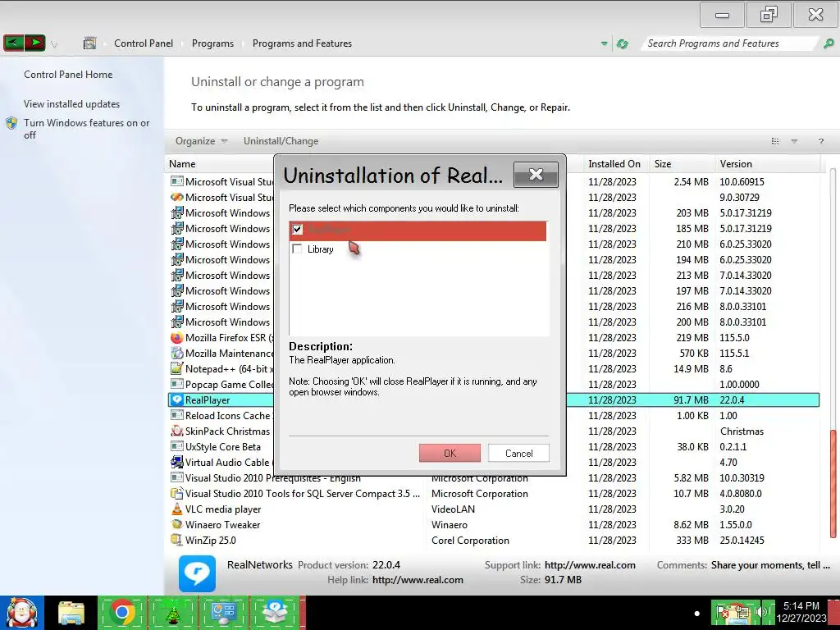Click the search magnifier icon
This screenshot has height=630, width=840.
pyautogui.click(x=829, y=43)
